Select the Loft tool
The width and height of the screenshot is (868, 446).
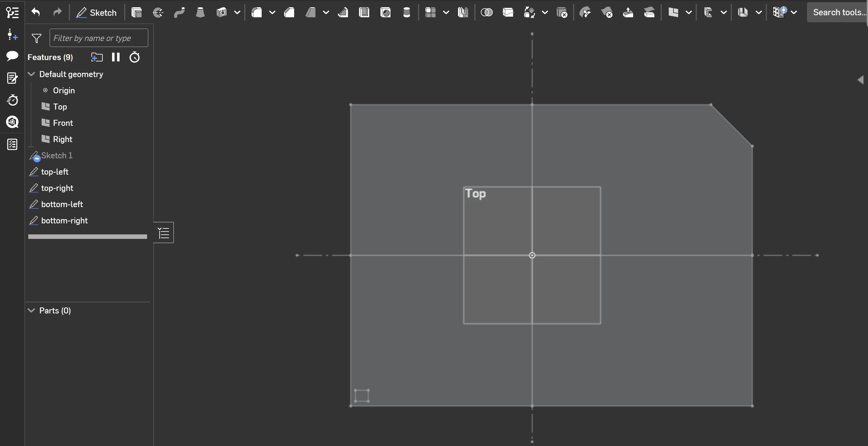(200, 13)
